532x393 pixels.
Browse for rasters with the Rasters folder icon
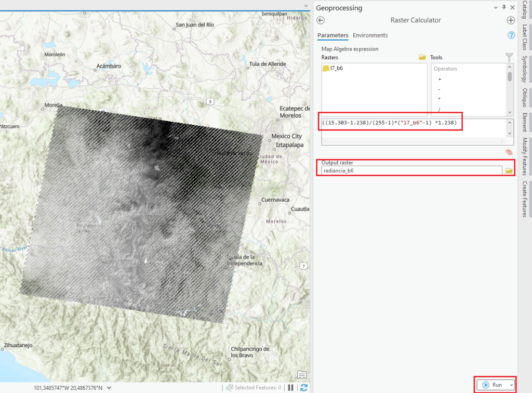tap(422, 57)
